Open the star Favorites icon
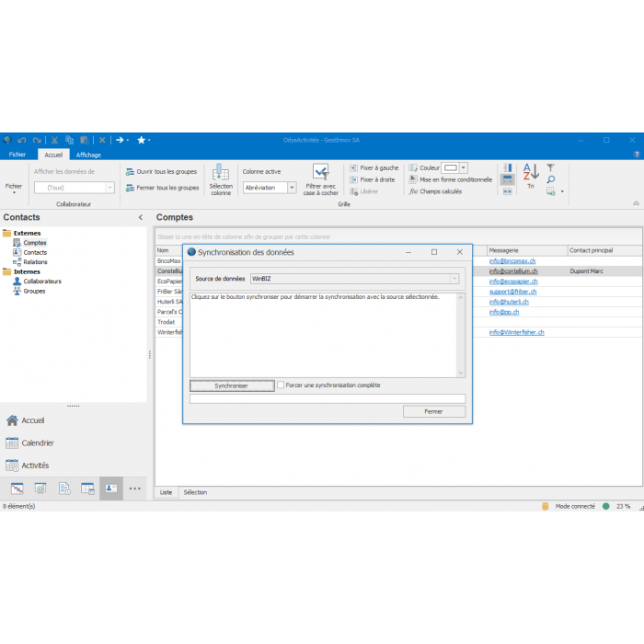644x644 pixels. [x=142, y=140]
